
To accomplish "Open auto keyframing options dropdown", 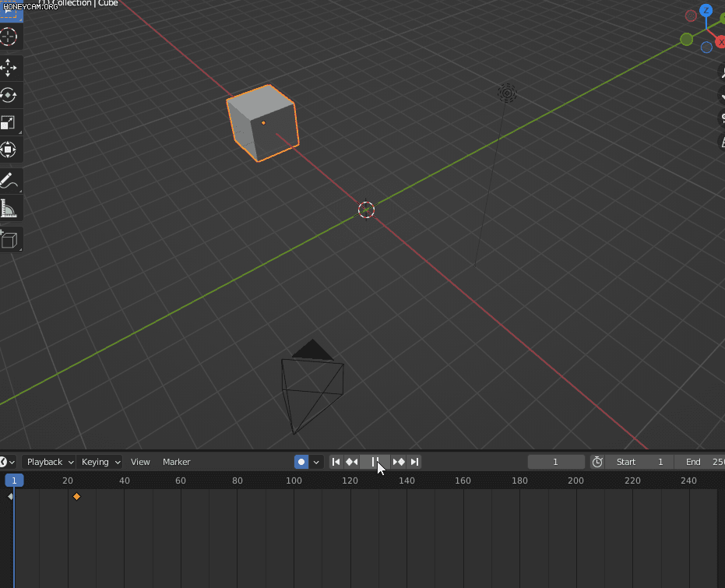I will (316, 462).
